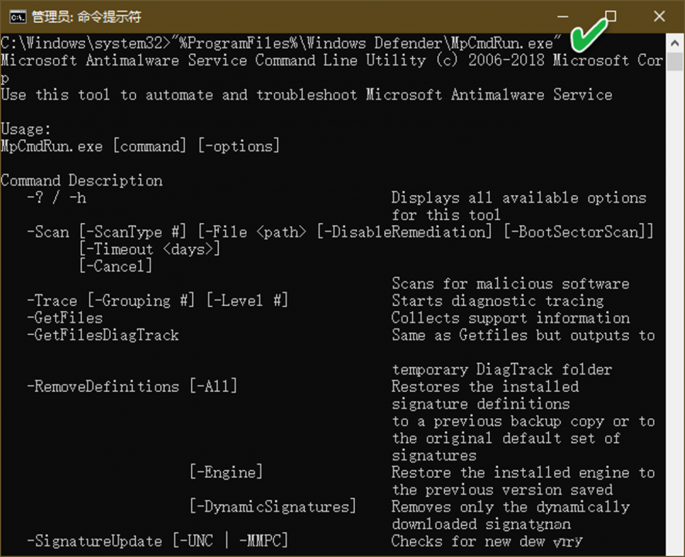The height and width of the screenshot is (557, 685).
Task: Click the window title text 管理员: 命令提示符
Action: point(88,17)
